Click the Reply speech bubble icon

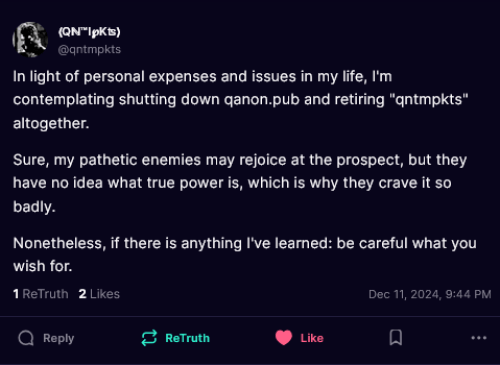click(26, 338)
